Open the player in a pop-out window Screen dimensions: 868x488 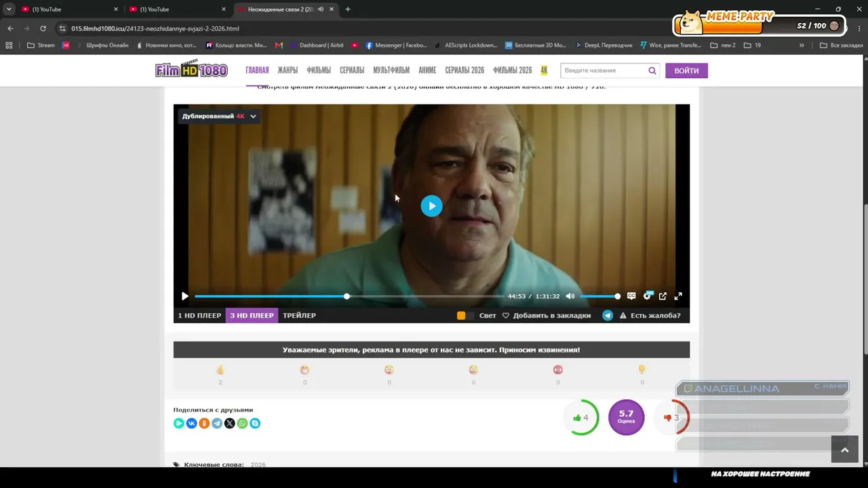663,296
